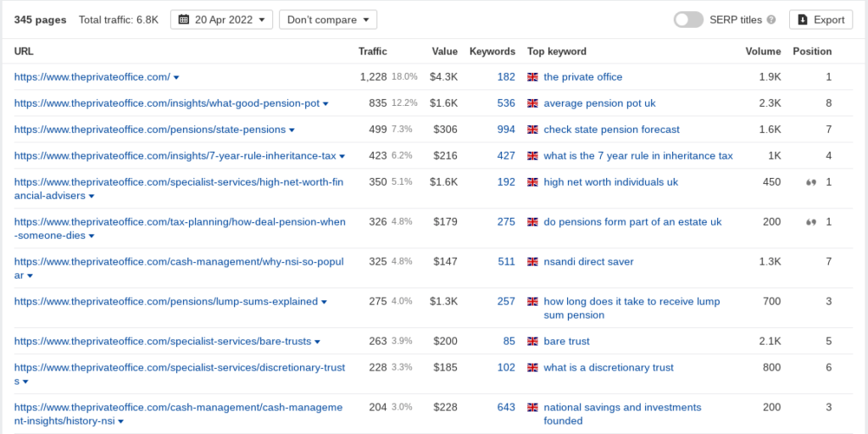868x434 pixels.
Task: Click the value cell $4.3K
Action: [443, 77]
